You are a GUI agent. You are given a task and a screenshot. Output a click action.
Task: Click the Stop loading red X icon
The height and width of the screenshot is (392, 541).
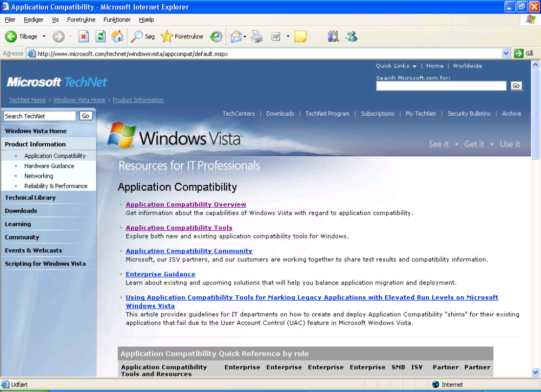pos(83,36)
